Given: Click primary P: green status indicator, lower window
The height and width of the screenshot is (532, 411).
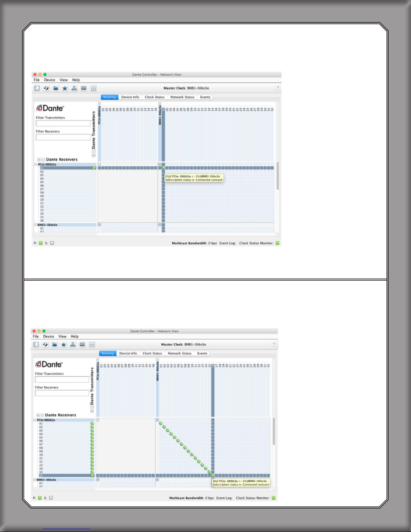Looking at the screenshot, I should click(40, 498).
